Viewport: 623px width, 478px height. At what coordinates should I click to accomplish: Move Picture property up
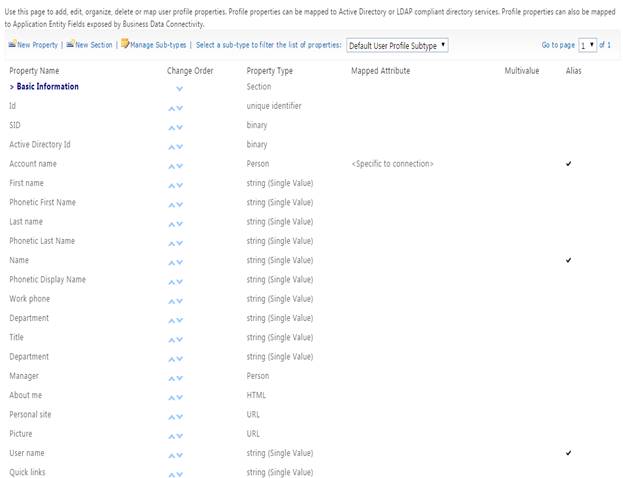point(171,436)
